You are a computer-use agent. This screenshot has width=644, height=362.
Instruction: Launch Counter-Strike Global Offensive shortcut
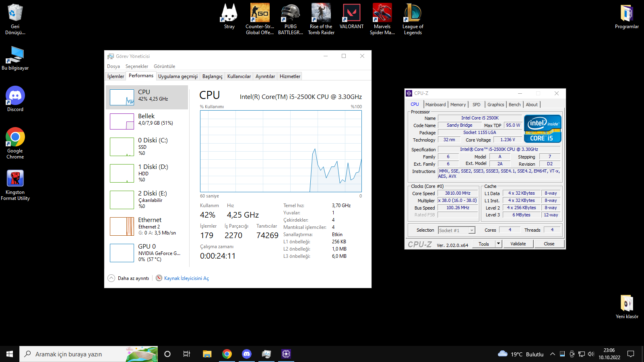(x=260, y=19)
